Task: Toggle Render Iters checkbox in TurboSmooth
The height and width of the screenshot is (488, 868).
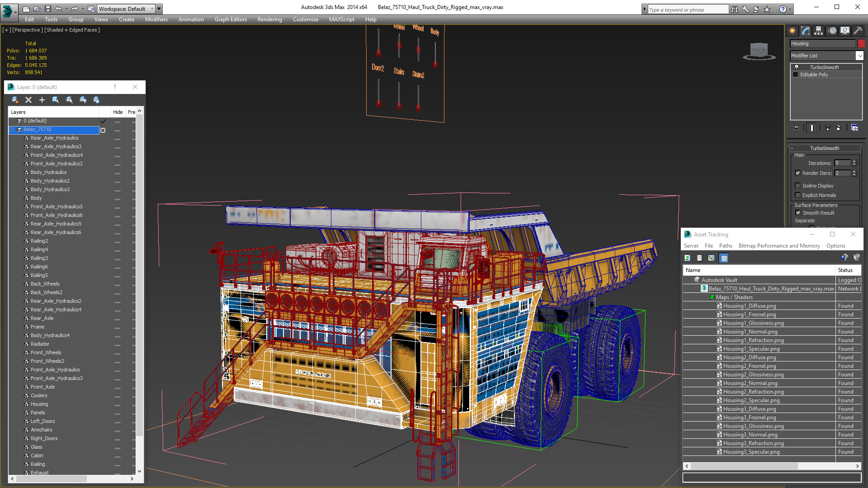Action: (798, 173)
